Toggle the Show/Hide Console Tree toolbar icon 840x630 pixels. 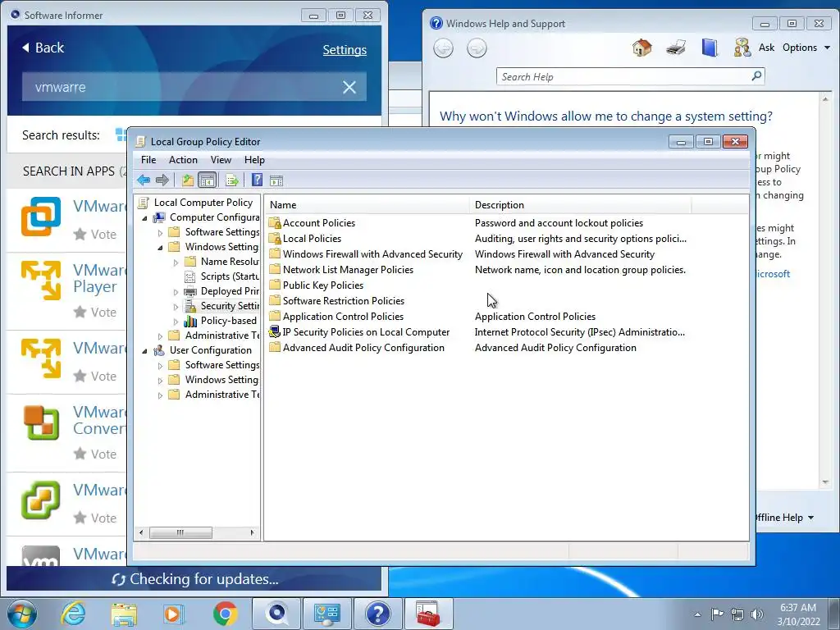(207, 180)
